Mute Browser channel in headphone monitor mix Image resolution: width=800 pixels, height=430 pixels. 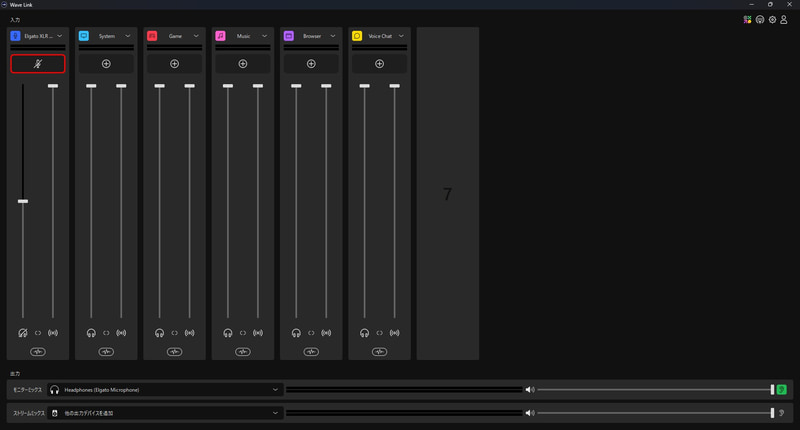tap(296, 333)
